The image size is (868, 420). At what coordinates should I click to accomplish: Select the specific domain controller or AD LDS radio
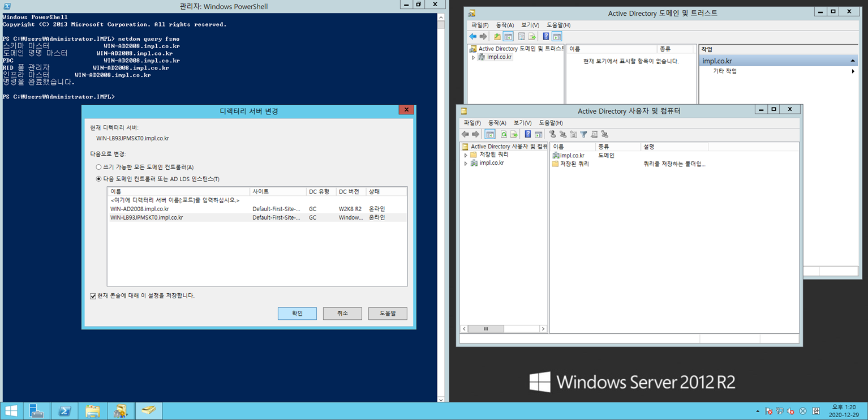[157, 179]
